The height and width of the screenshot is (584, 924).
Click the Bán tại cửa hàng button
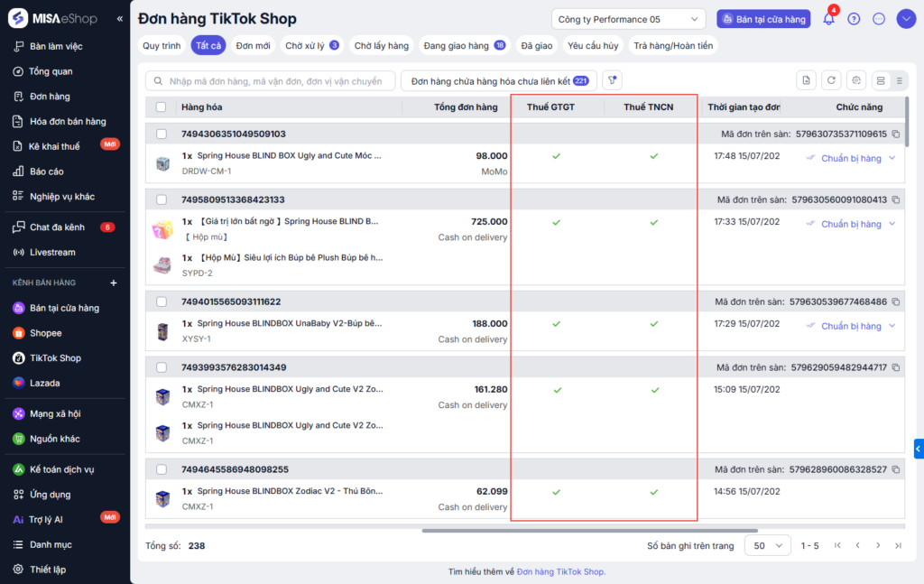(x=763, y=19)
